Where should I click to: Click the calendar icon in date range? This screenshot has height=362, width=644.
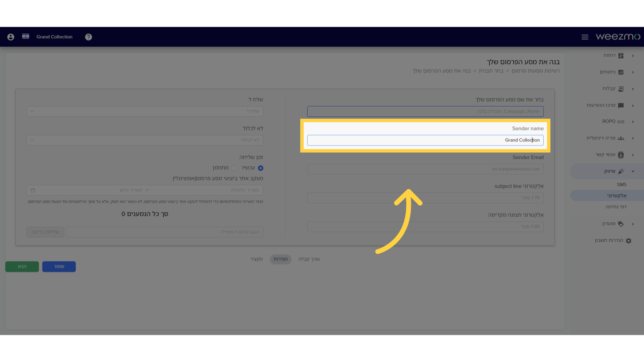click(x=33, y=190)
